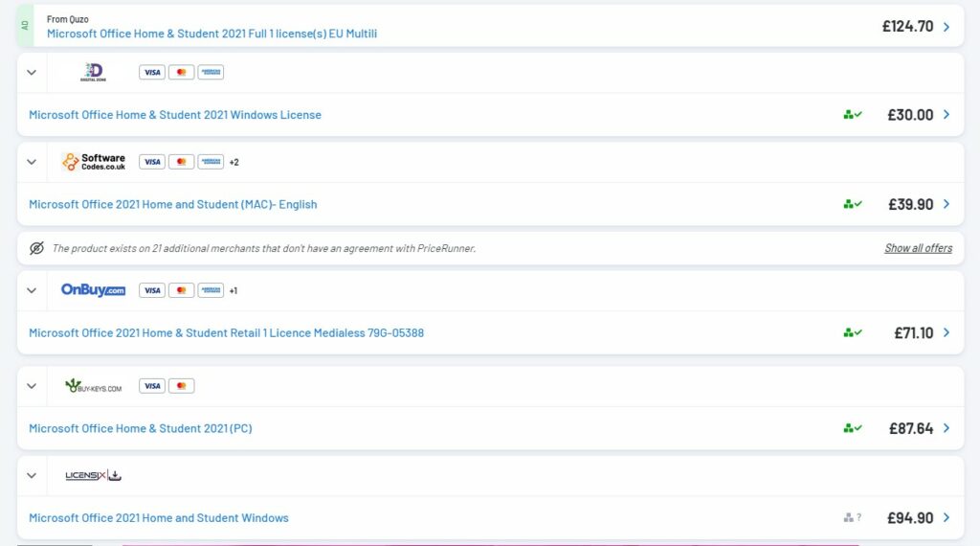Open Microsoft Office 2021 Home and Student Windows offer

159,518
